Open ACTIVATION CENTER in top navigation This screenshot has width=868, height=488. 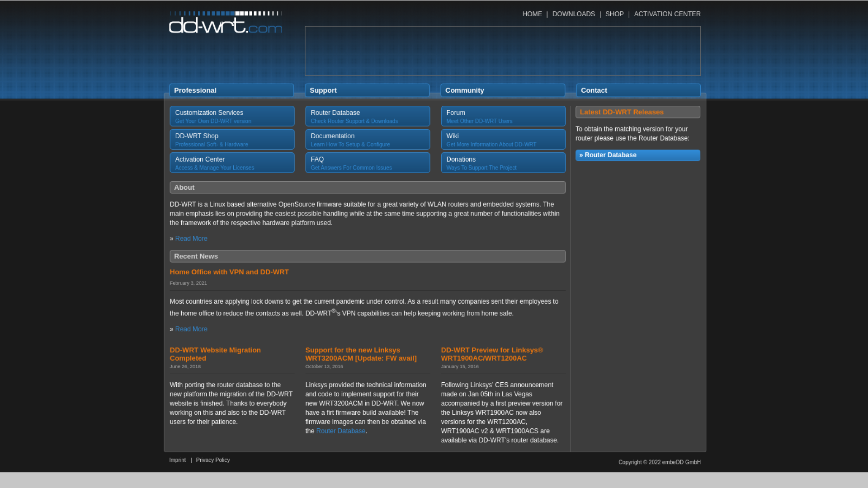coord(667,14)
